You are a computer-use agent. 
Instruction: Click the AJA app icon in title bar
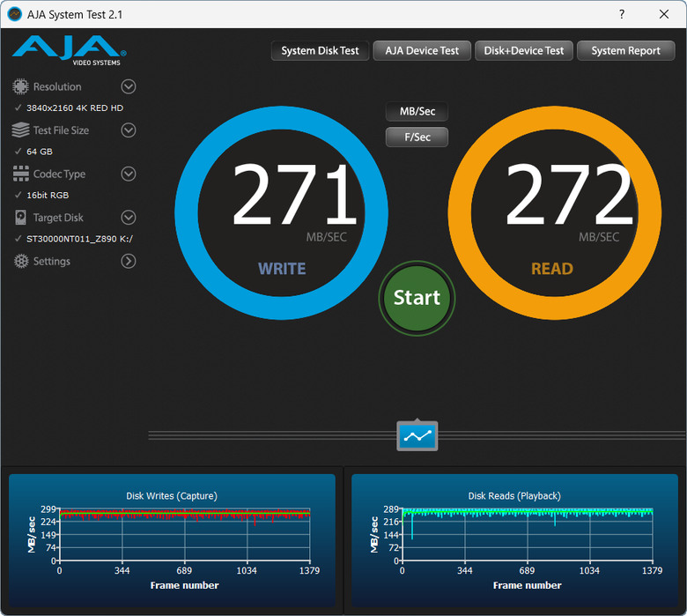[x=14, y=14]
